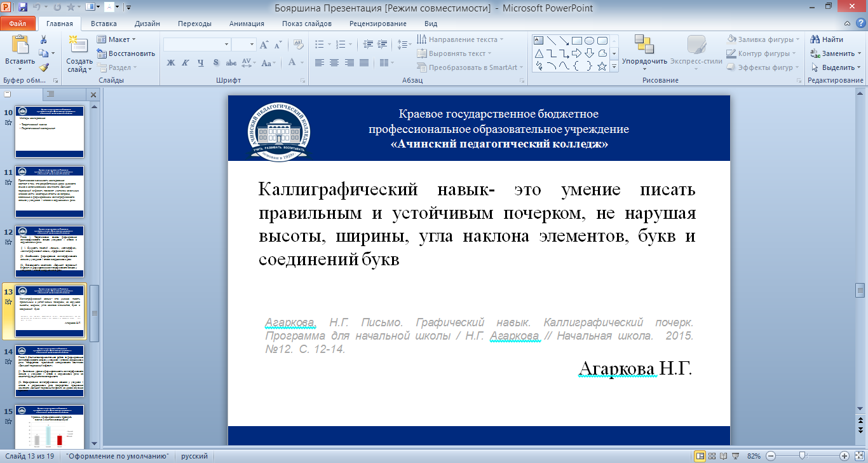Cut selection with the scissors icon
This screenshot has height=463, width=868.
pos(43,39)
